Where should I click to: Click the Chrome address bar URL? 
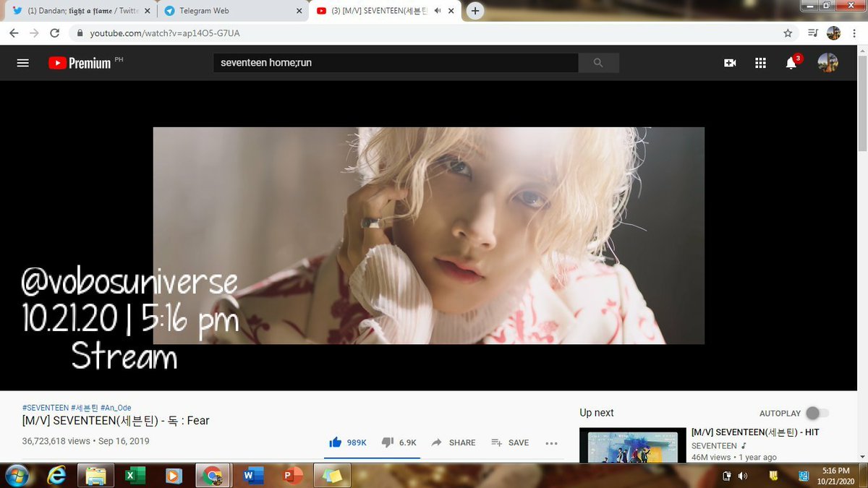click(164, 33)
